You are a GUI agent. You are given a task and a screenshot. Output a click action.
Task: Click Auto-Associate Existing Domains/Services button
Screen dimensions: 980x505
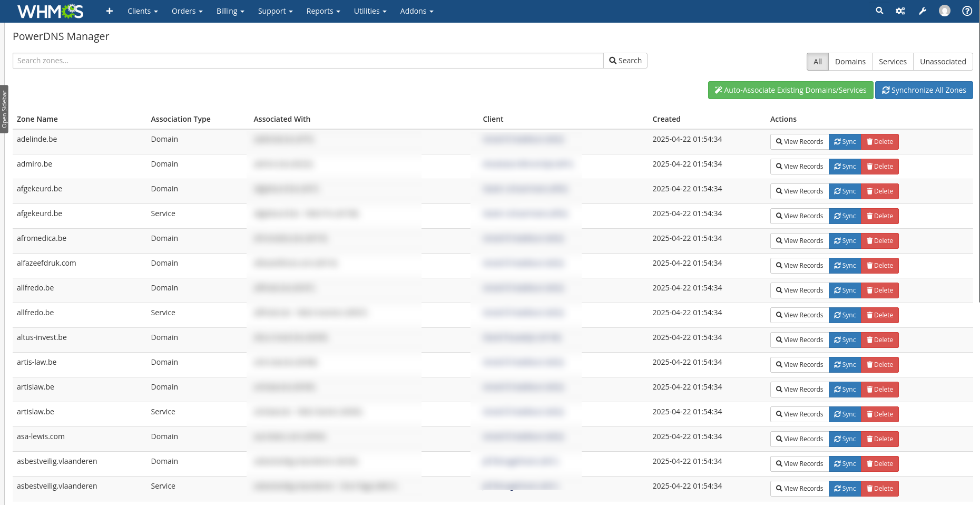point(790,90)
